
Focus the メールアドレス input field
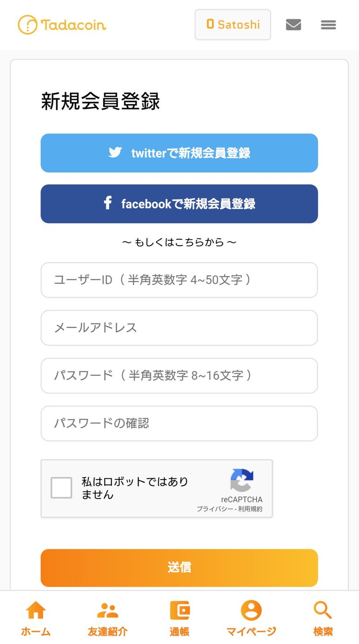pyautogui.click(x=179, y=328)
